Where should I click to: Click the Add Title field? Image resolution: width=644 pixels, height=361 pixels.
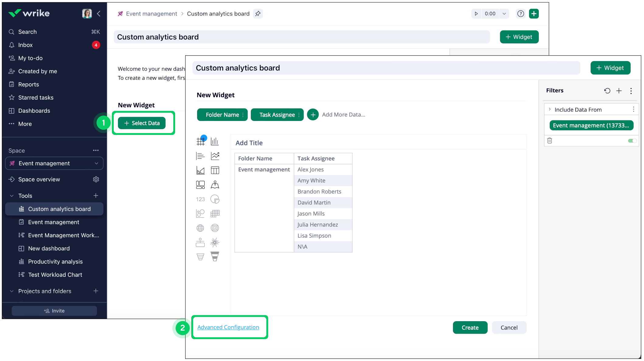249,143
